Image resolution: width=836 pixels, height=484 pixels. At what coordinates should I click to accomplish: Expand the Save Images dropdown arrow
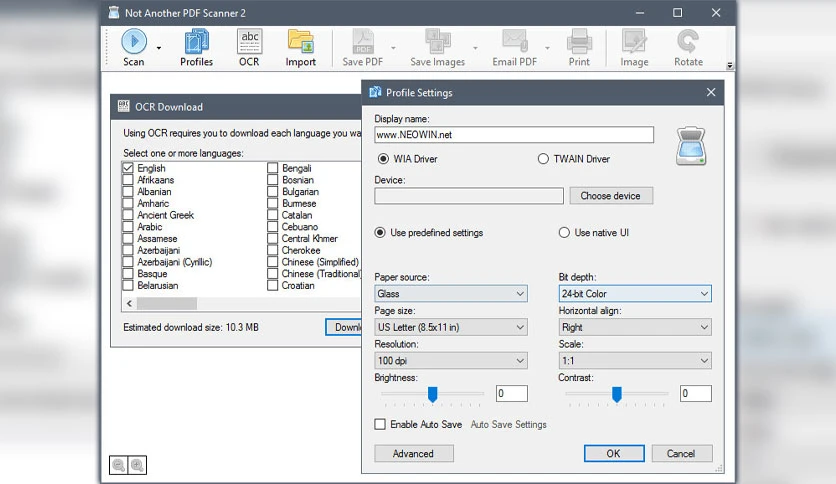[475, 48]
